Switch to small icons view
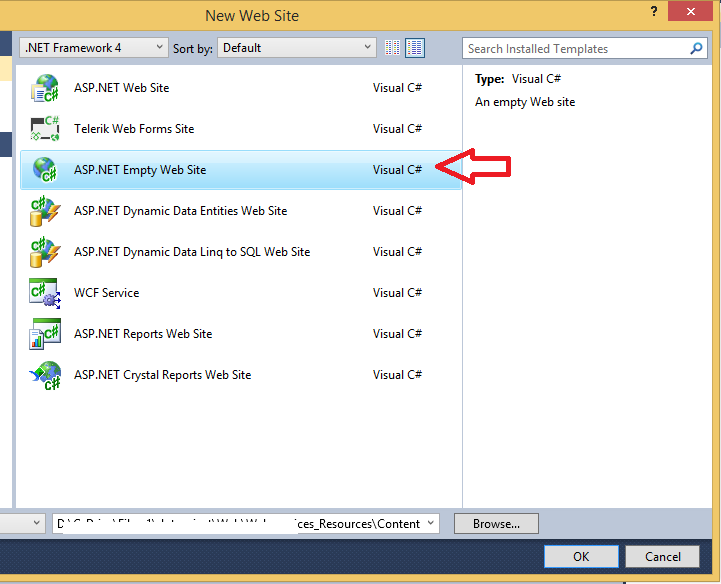 pyautogui.click(x=392, y=48)
